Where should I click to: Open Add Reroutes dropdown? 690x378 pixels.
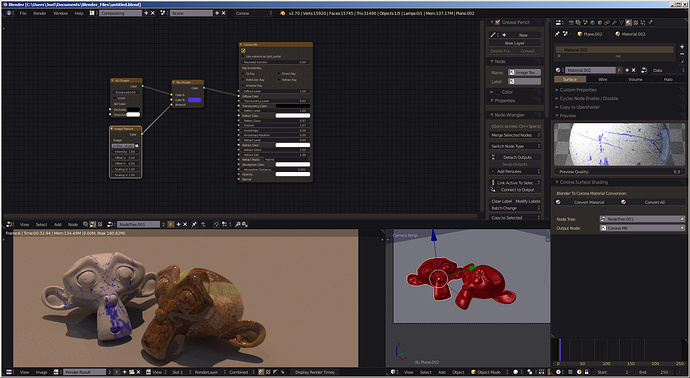point(515,171)
